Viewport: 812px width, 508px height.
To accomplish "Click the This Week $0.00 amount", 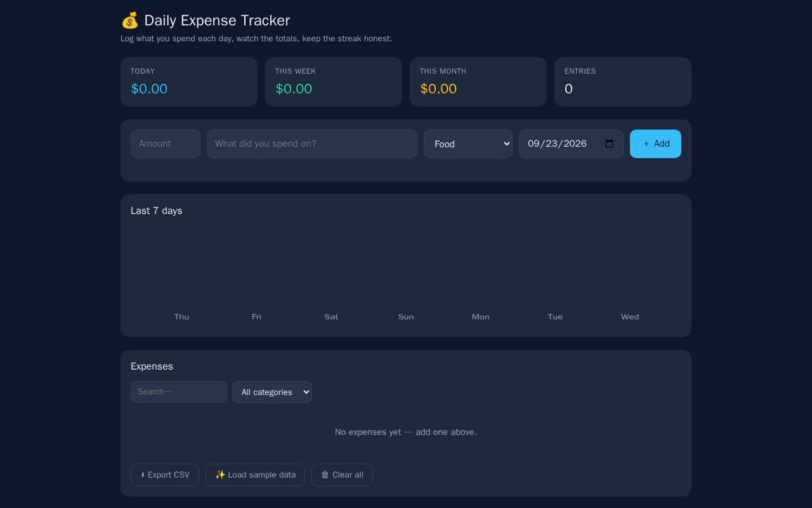I will pos(294,89).
